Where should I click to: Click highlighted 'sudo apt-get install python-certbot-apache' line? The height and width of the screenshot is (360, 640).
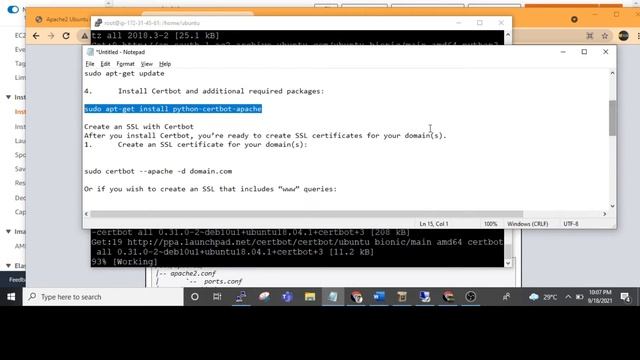click(173, 109)
